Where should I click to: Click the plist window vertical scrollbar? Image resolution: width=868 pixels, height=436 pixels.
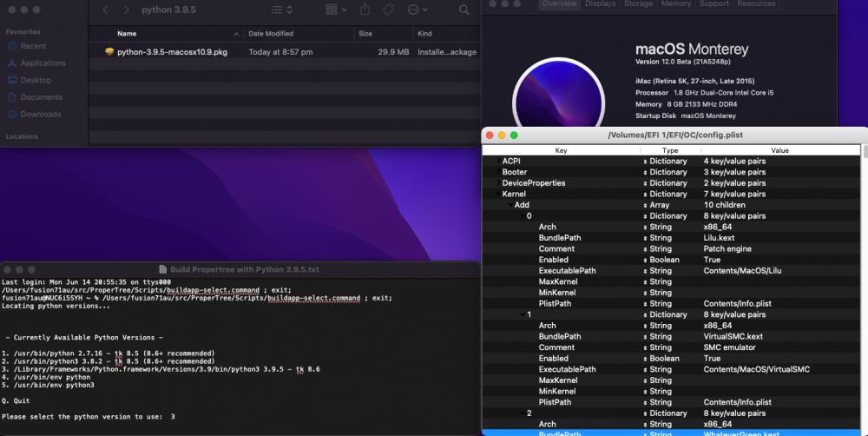(865, 150)
